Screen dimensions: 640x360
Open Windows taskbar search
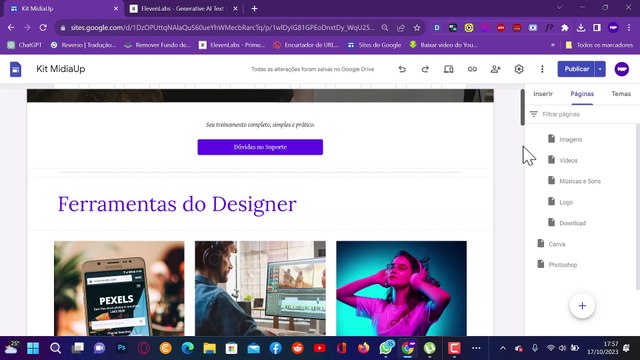coord(55,348)
